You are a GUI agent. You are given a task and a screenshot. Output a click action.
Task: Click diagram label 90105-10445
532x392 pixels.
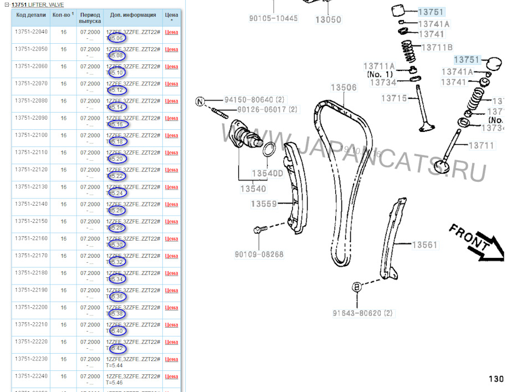(273, 18)
